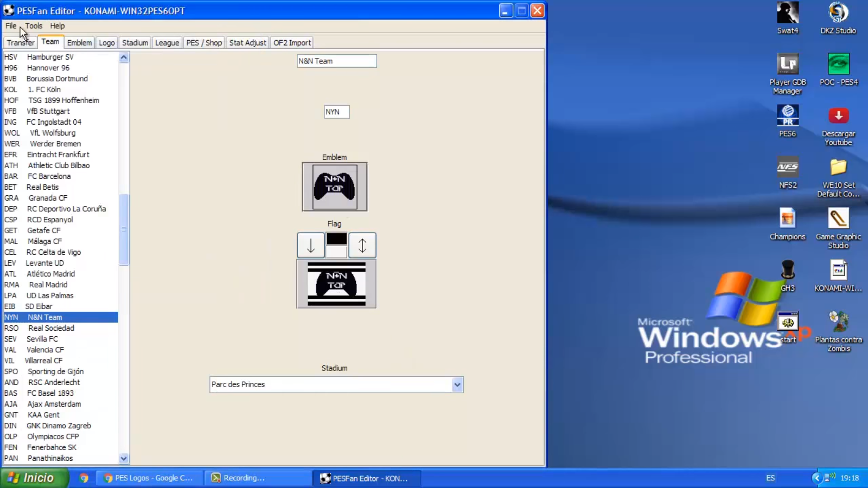Switch to the PES / Shop tab
Screen dimensions: 868x488
204,42
